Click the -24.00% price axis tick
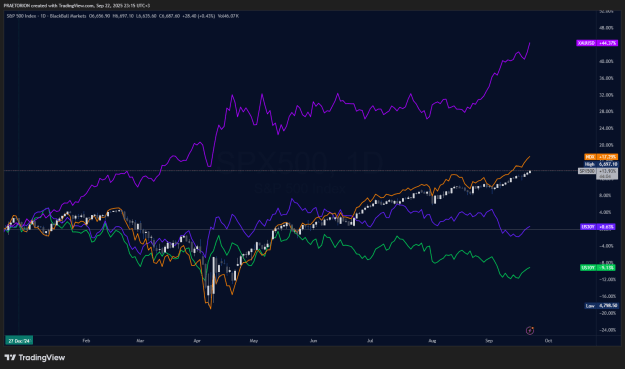Image resolution: width=625 pixels, height=369 pixels. (x=606, y=330)
